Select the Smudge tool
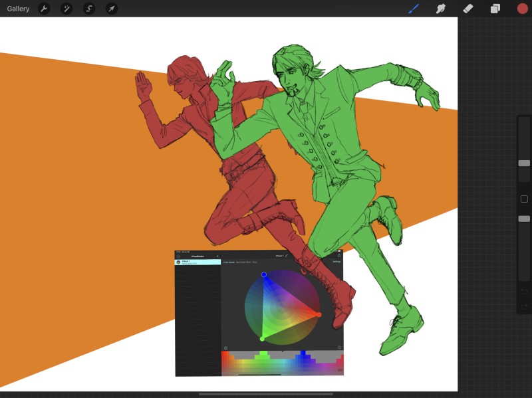Image resolution: width=532 pixels, height=398 pixels. 440,9
